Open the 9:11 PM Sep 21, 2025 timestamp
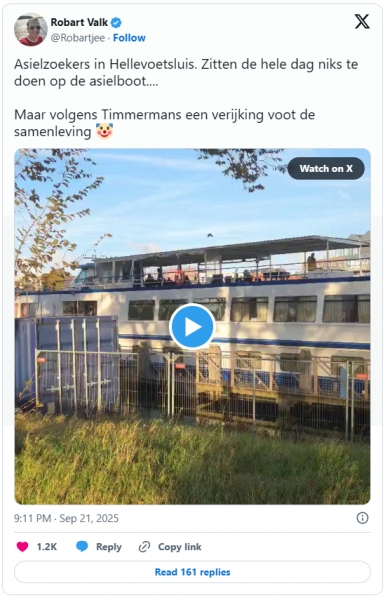385x600 pixels. (x=67, y=518)
